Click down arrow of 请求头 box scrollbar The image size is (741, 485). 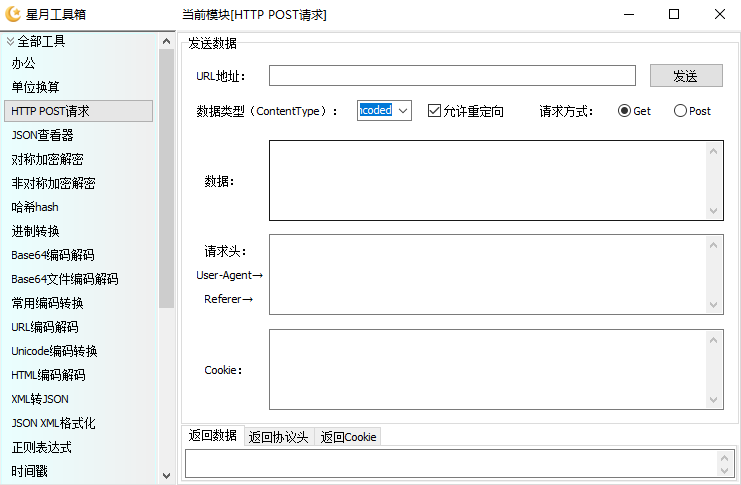click(714, 305)
